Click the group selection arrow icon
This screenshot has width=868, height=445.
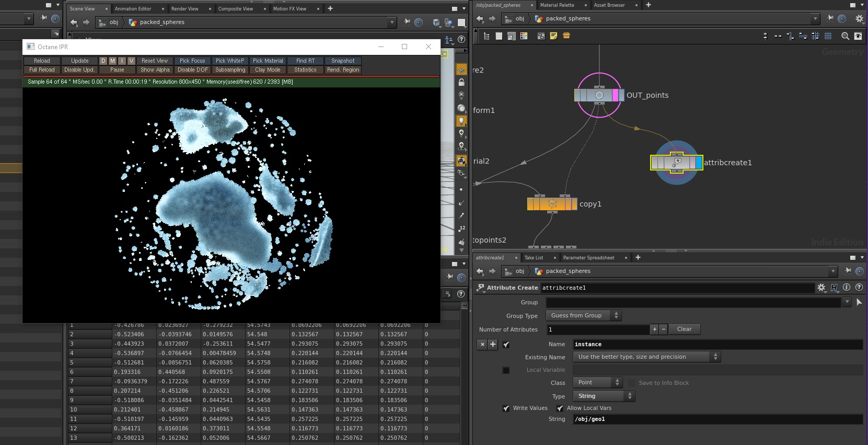(859, 302)
